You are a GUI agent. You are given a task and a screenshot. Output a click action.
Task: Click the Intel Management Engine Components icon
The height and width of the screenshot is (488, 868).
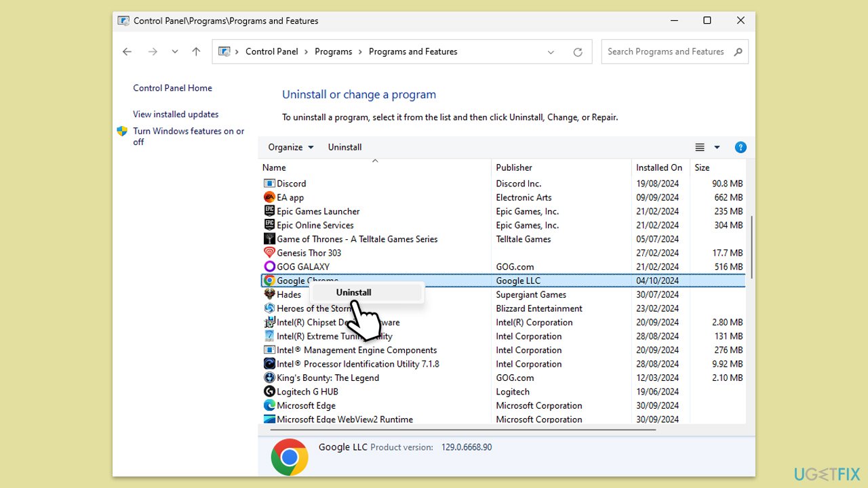[x=269, y=350]
